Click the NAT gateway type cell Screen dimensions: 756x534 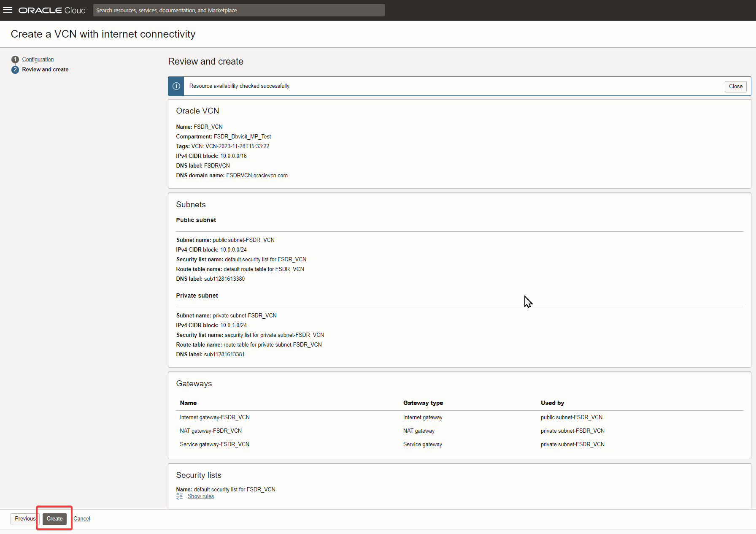point(419,431)
